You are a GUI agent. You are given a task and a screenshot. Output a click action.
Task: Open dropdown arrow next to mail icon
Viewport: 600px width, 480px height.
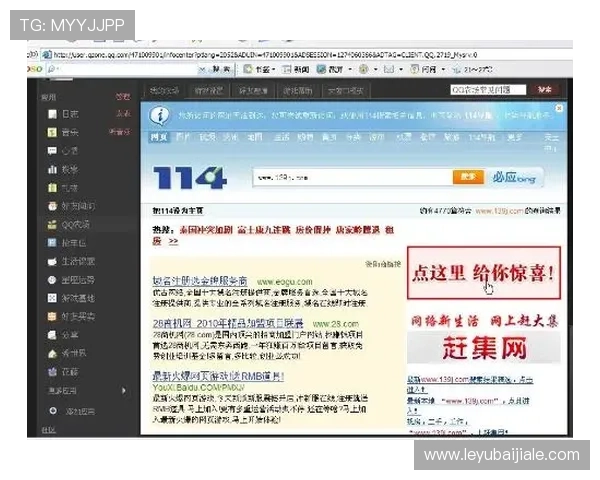401,69
